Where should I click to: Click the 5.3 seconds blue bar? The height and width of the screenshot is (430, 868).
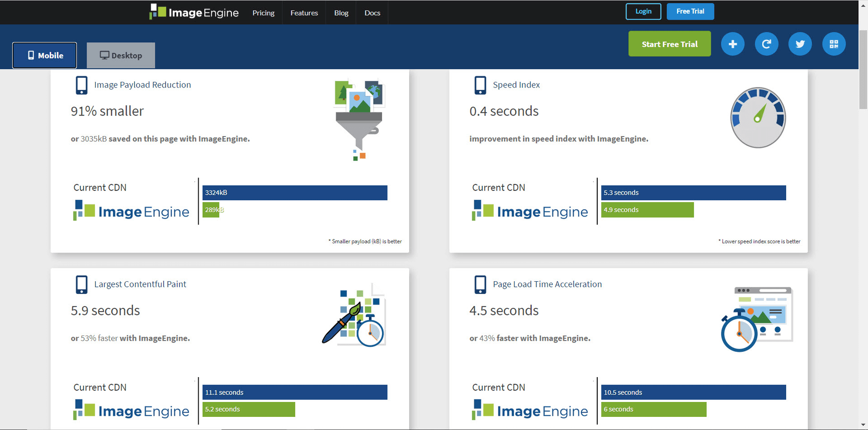pos(694,193)
